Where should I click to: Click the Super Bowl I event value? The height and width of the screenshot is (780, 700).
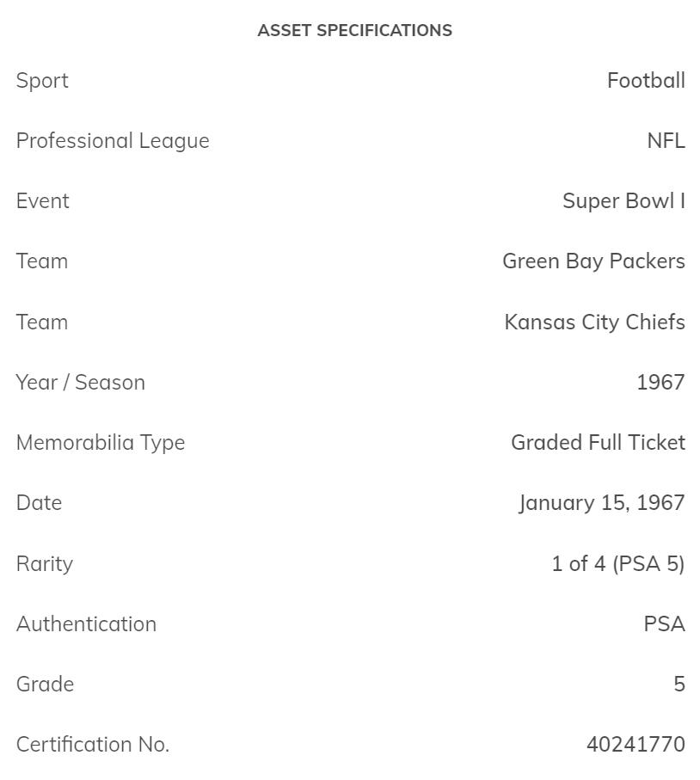[623, 201]
